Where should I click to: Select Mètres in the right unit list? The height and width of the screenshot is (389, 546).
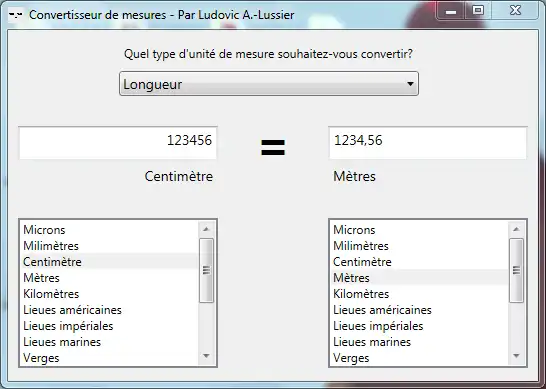(x=419, y=278)
